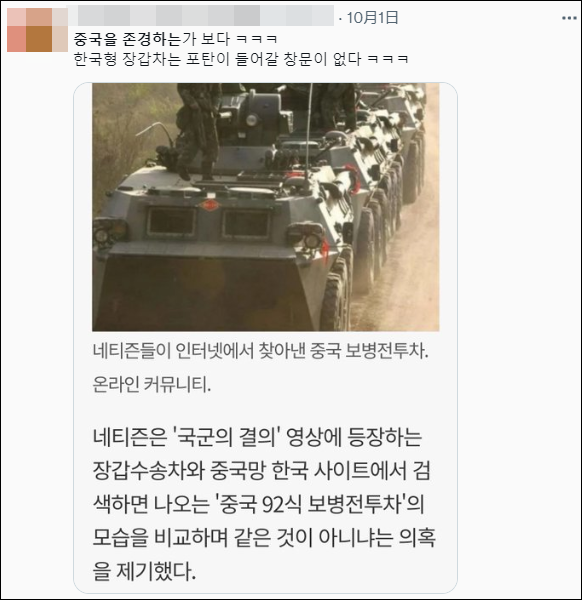Open the embedded armored vehicle photo
Viewport: 582px width, 600px height.
tap(266, 207)
